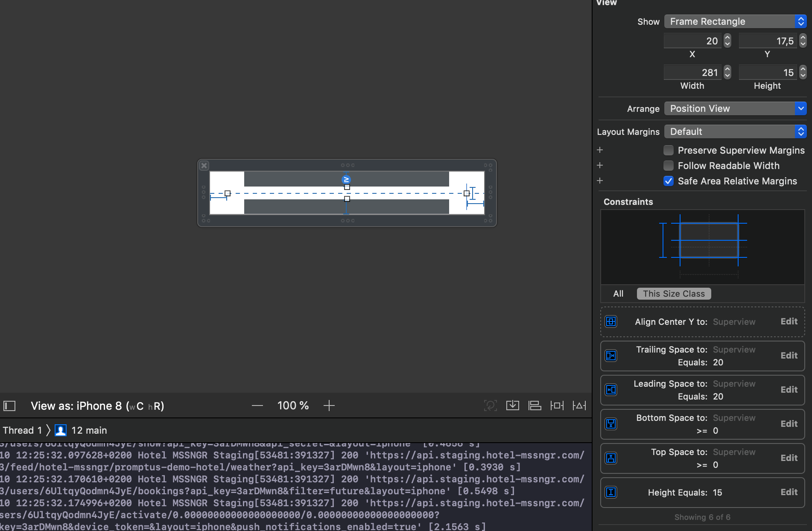Image resolution: width=812 pixels, height=531 pixels.
Task: Click the Top Space constraint icon
Action: [x=611, y=458]
